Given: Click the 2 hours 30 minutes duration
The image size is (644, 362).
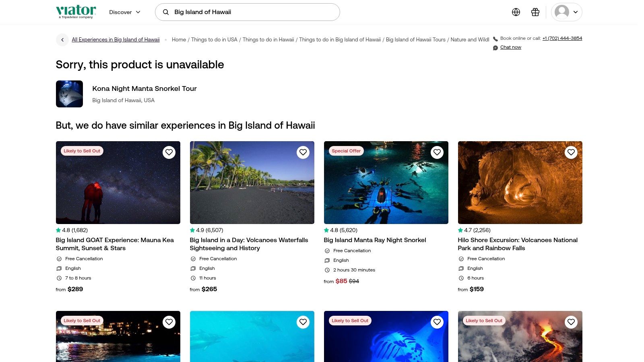Looking at the screenshot, I should [354, 270].
